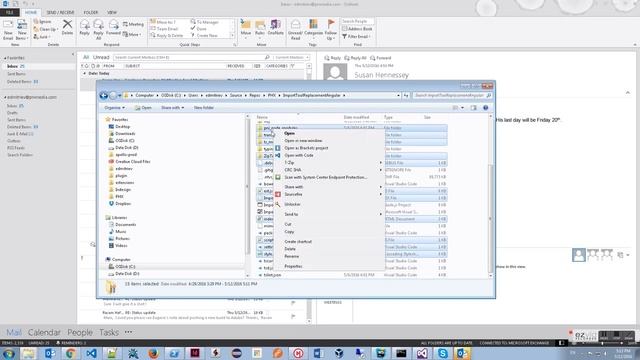Screen dimensions: 640x360
Task: Click the Explorer folder search box
Action: (x=452, y=96)
